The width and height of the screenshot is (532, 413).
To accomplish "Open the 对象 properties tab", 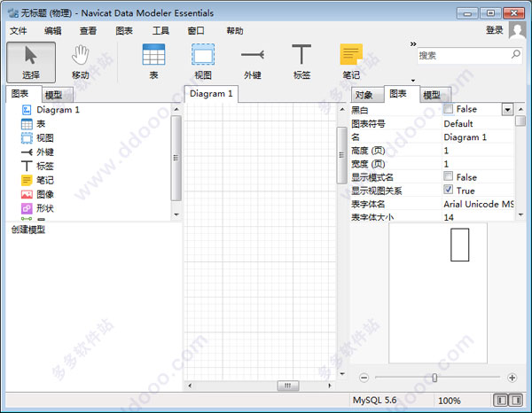I will (367, 95).
